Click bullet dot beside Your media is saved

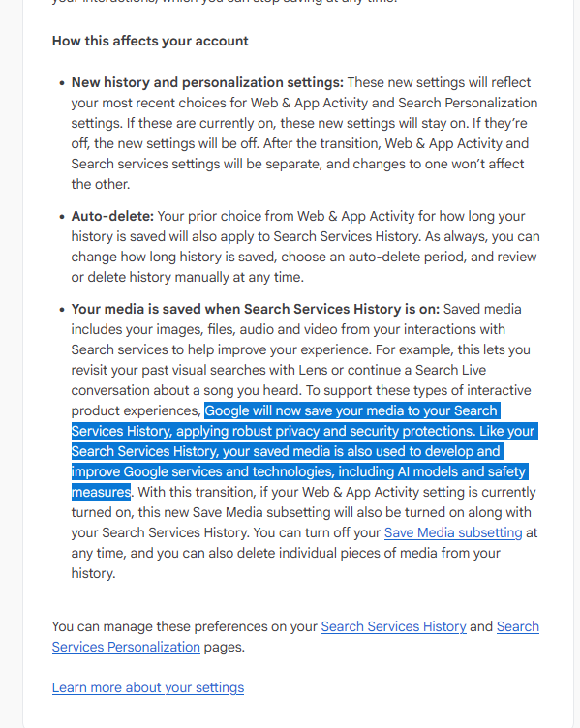(x=62, y=310)
